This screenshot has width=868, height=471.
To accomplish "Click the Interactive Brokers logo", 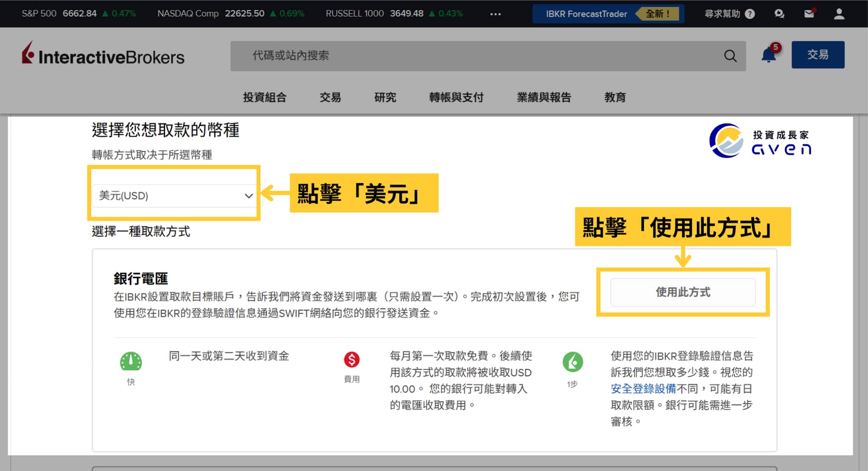I will tap(103, 55).
